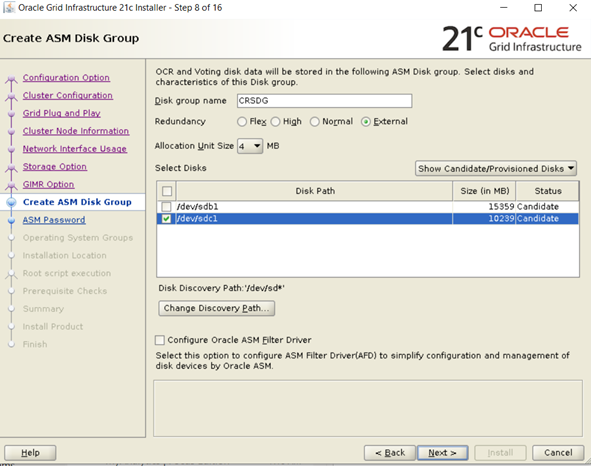Viewport: 591px width, 466px height.
Task: Open Show Candidate/Provisioned Disks dropdown
Action: pos(496,169)
